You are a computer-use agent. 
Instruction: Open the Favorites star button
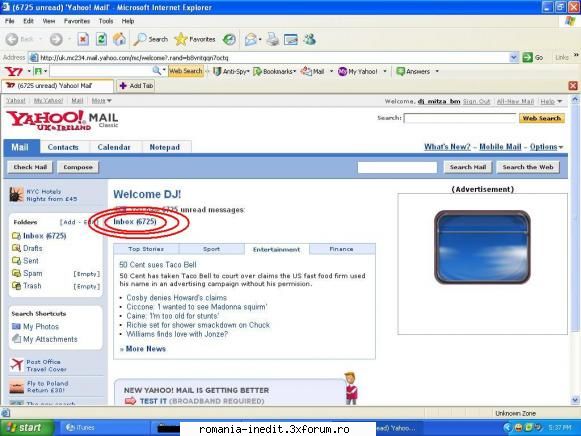(x=195, y=39)
